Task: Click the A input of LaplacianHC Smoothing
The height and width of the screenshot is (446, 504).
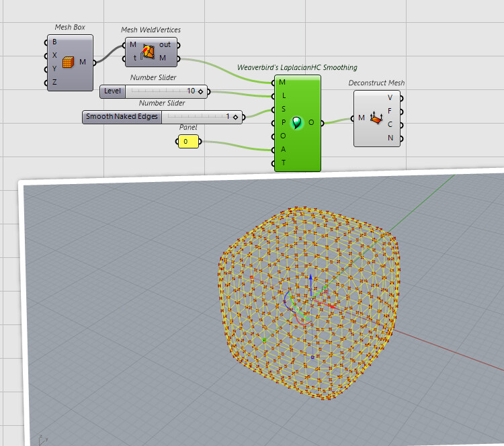Action: click(283, 149)
